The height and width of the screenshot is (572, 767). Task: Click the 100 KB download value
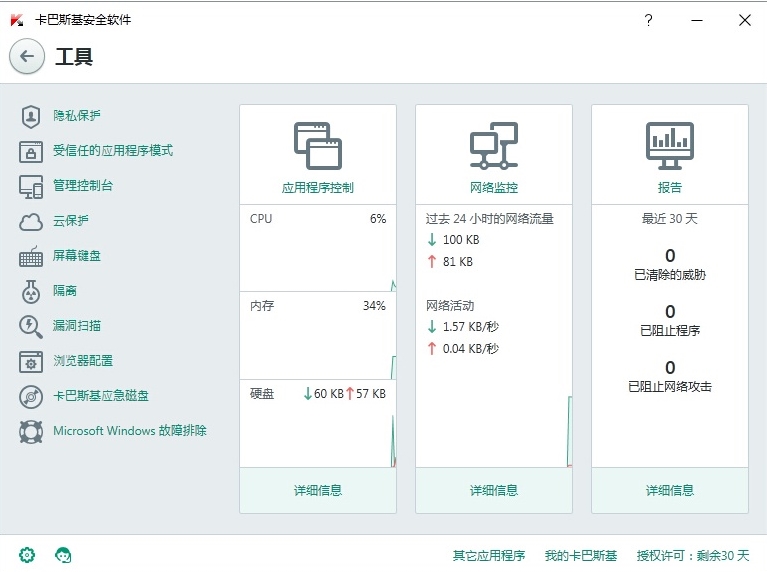pyautogui.click(x=461, y=240)
